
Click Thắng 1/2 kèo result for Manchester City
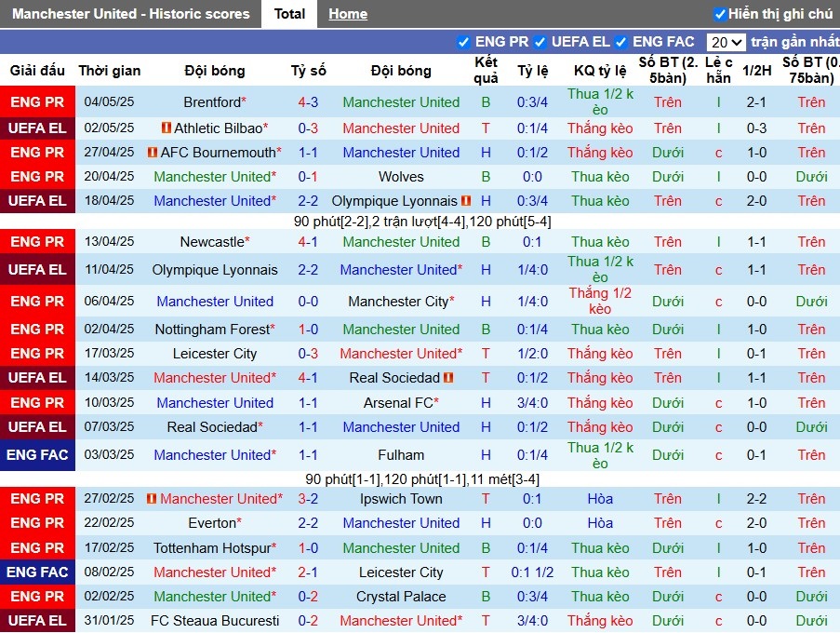point(600,301)
